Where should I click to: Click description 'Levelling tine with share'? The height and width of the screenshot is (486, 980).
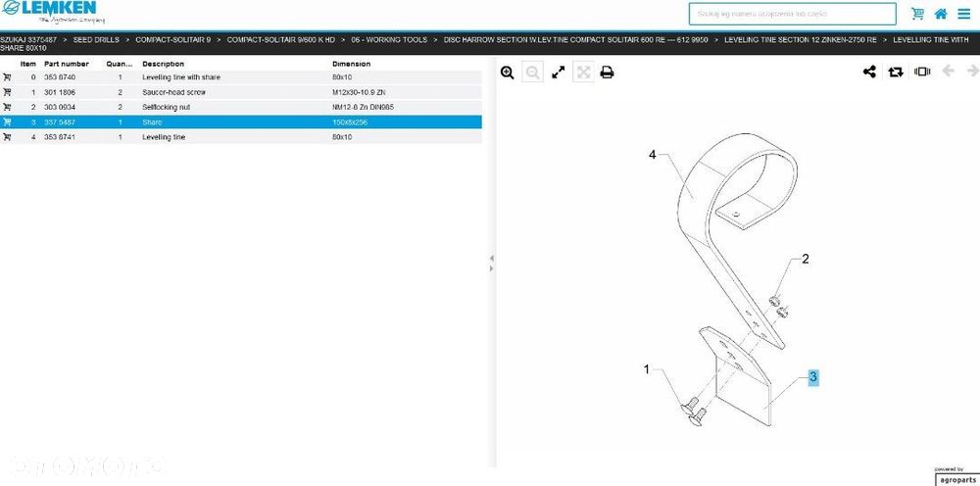coord(181,77)
